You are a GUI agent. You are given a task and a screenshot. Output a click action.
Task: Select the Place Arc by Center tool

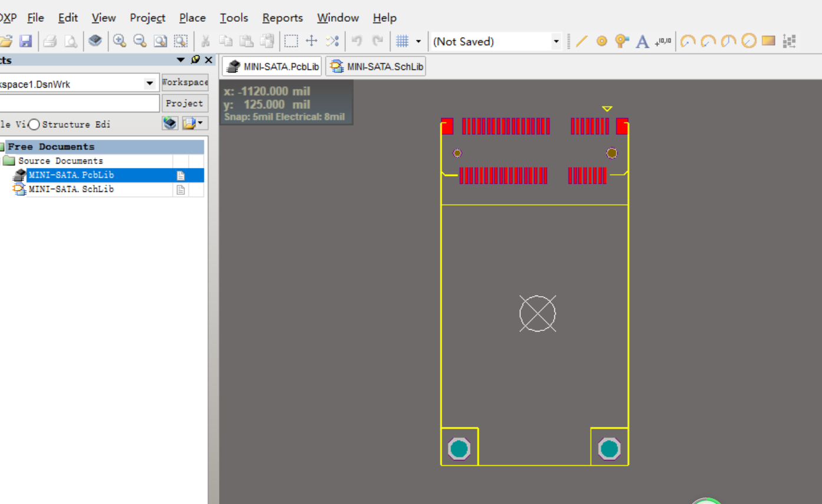[688, 41]
